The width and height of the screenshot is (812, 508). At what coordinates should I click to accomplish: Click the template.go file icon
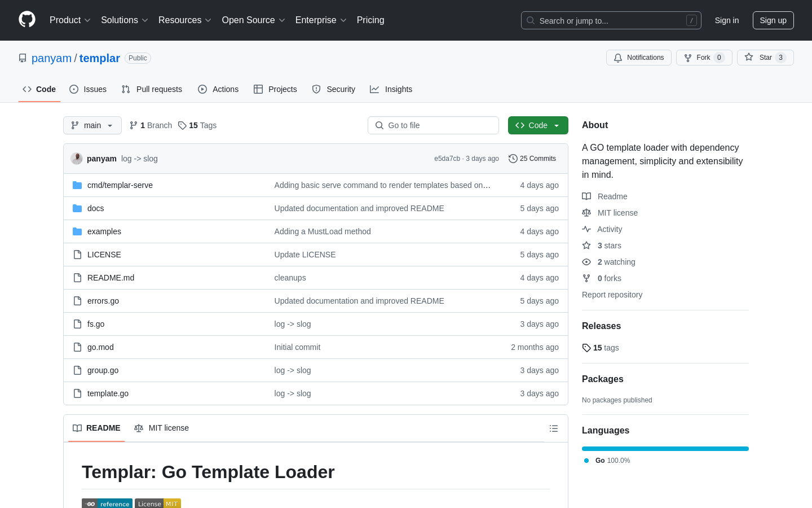point(77,393)
